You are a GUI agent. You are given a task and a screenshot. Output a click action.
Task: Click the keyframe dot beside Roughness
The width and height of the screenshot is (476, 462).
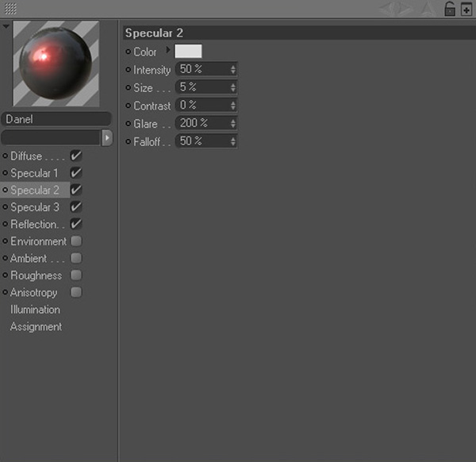point(6,275)
